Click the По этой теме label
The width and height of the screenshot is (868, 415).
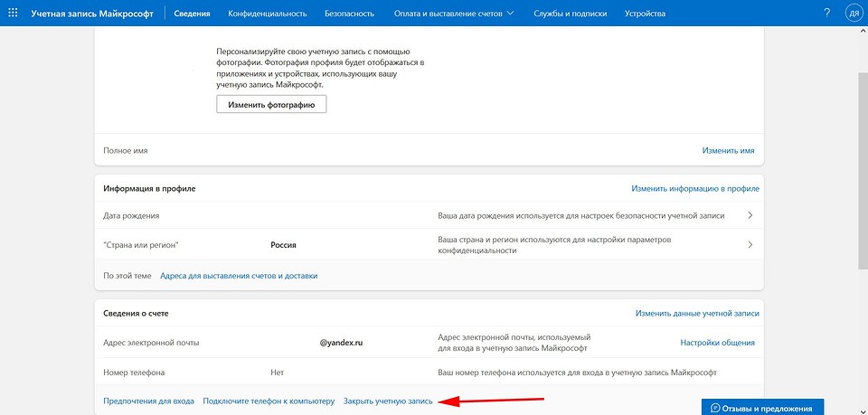127,276
